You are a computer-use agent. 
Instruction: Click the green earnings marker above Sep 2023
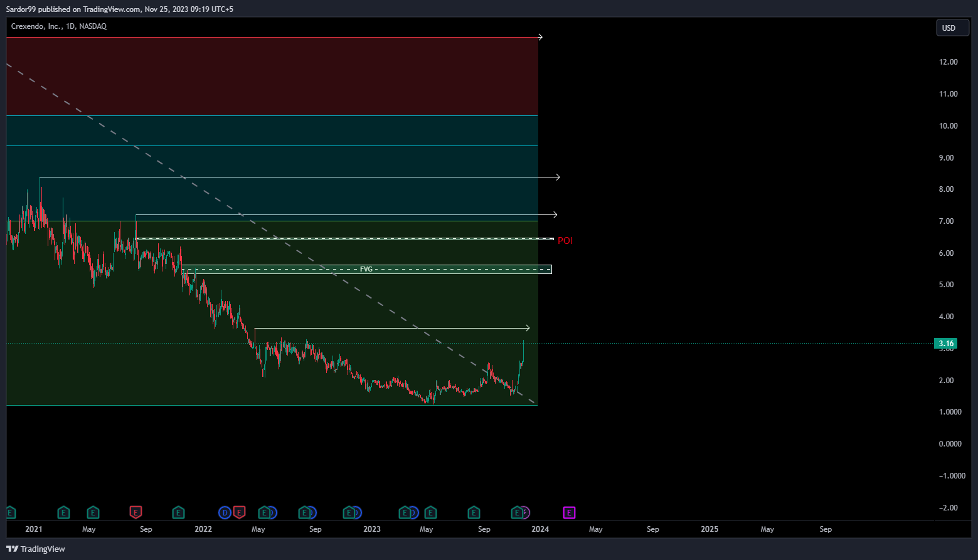474,513
